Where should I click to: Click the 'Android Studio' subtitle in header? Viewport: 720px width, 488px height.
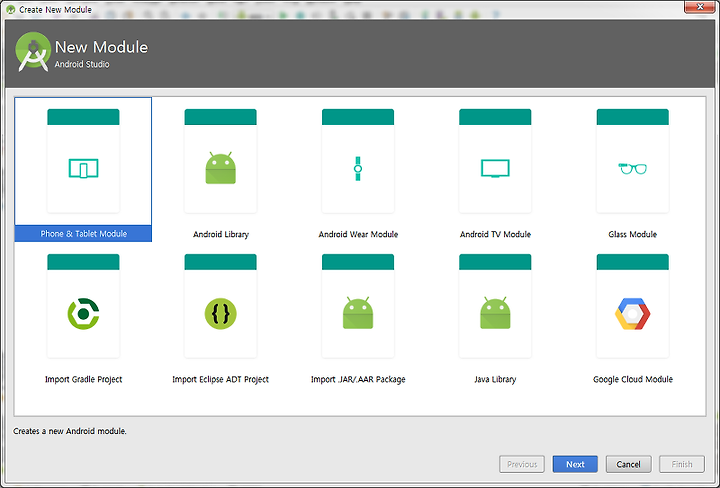point(82,64)
